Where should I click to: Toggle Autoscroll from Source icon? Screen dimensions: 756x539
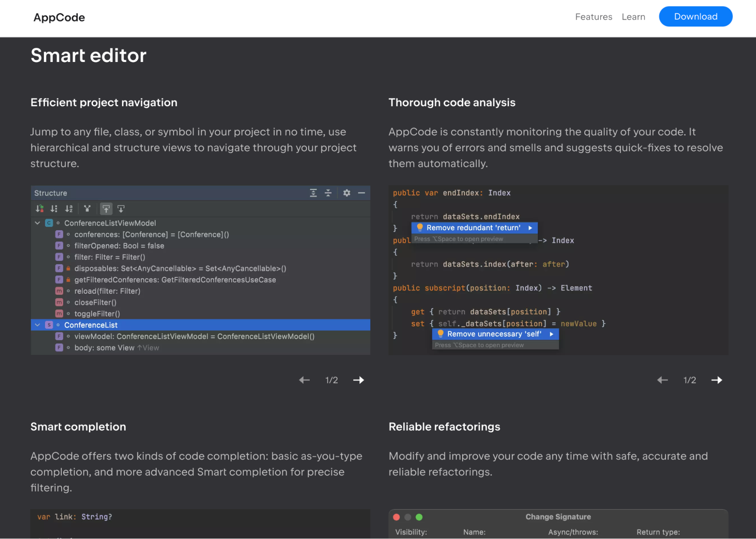[121, 209]
